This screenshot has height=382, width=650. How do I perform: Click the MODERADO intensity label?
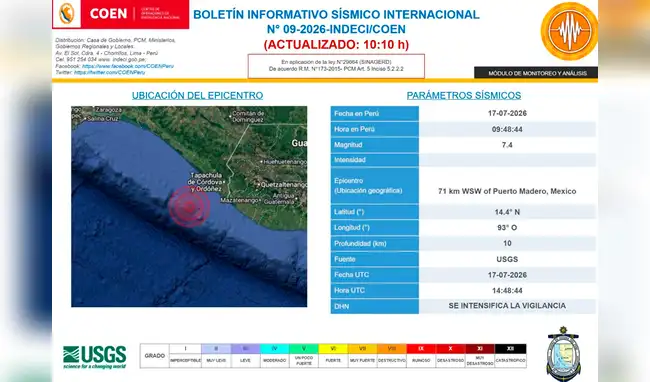(274, 361)
